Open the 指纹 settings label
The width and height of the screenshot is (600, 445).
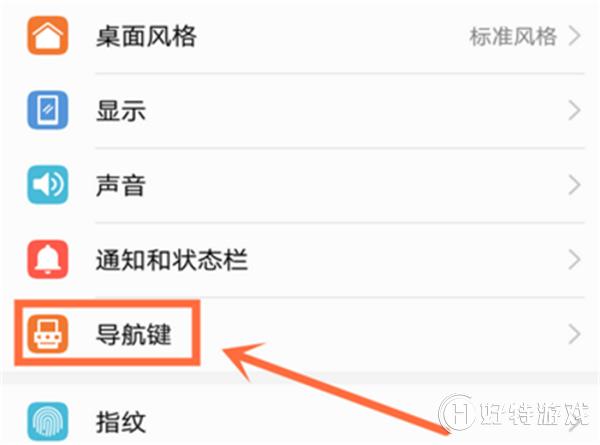point(121,422)
